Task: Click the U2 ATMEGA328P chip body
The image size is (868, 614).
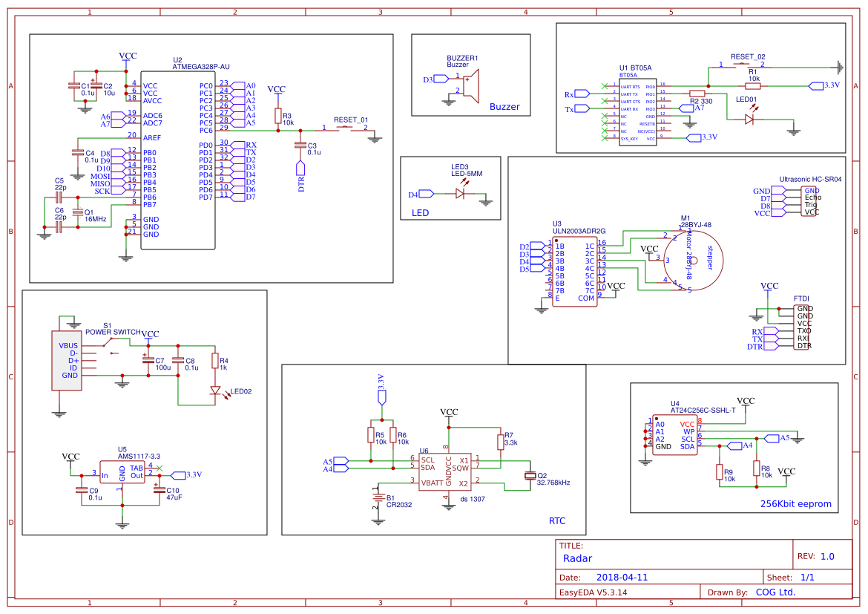Action: tap(178, 160)
